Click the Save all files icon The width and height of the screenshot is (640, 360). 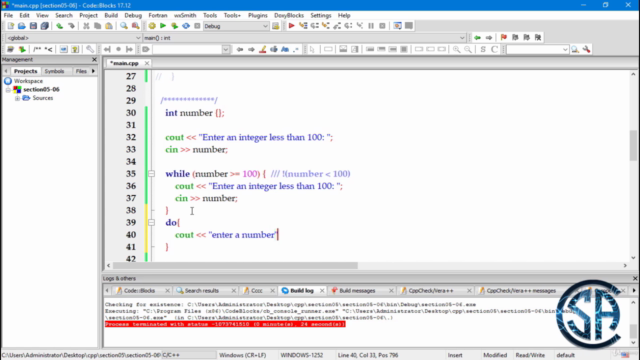44,26
